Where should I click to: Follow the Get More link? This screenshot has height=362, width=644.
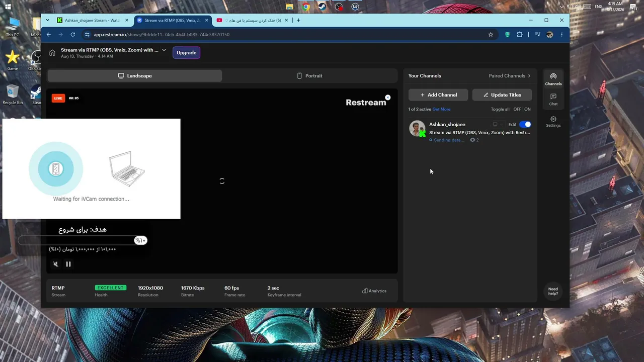click(441, 110)
